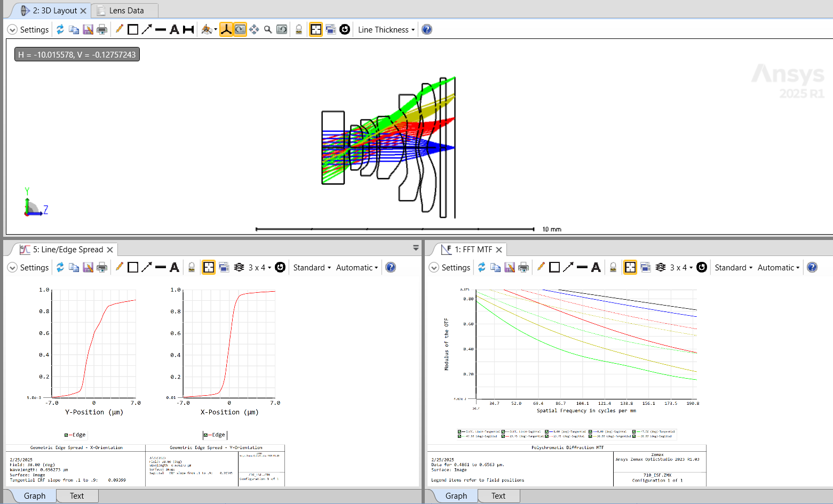The width and height of the screenshot is (833, 504).
Task: Select dimension H tool in 3D Layout
Action: click(188, 29)
